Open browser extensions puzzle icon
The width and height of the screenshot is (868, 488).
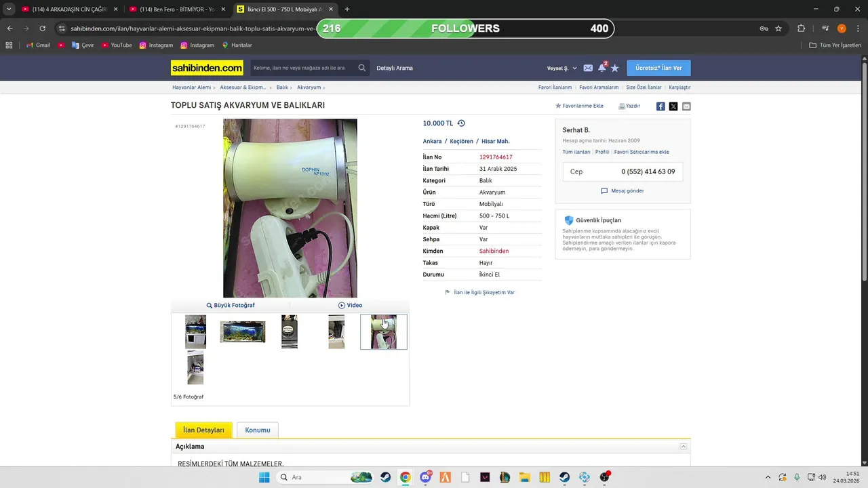pyautogui.click(x=801, y=28)
